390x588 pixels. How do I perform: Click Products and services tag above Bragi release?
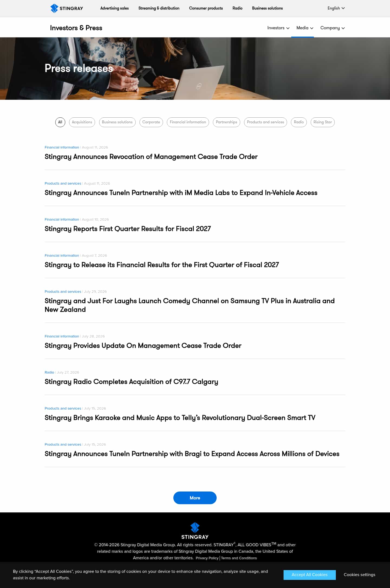coord(63,445)
